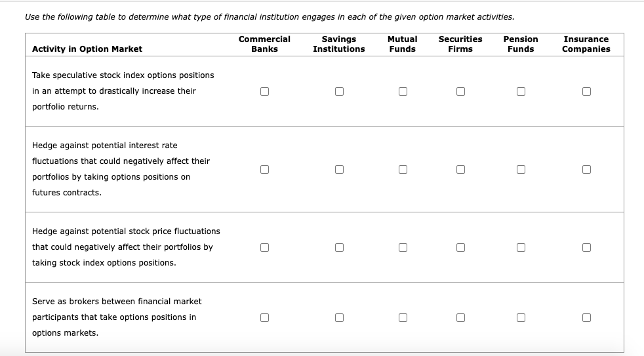The image size is (644, 356).
Task: Select Savings Institutions for interest rate hedge row
Action: tap(339, 169)
